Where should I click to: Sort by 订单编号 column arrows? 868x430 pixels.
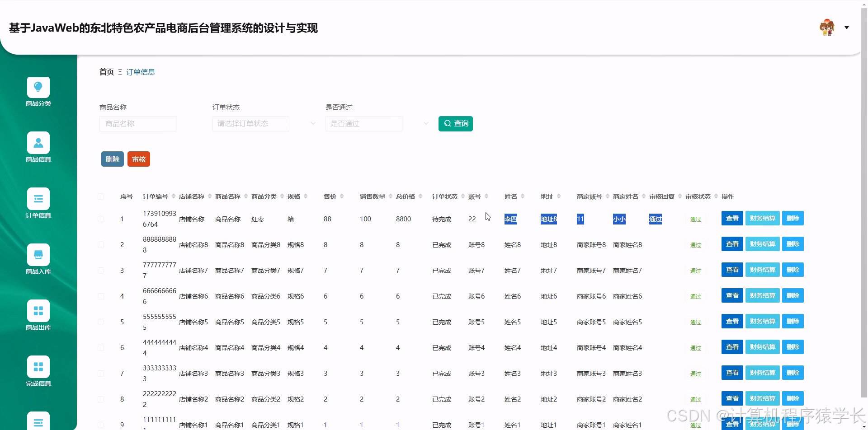pos(173,196)
